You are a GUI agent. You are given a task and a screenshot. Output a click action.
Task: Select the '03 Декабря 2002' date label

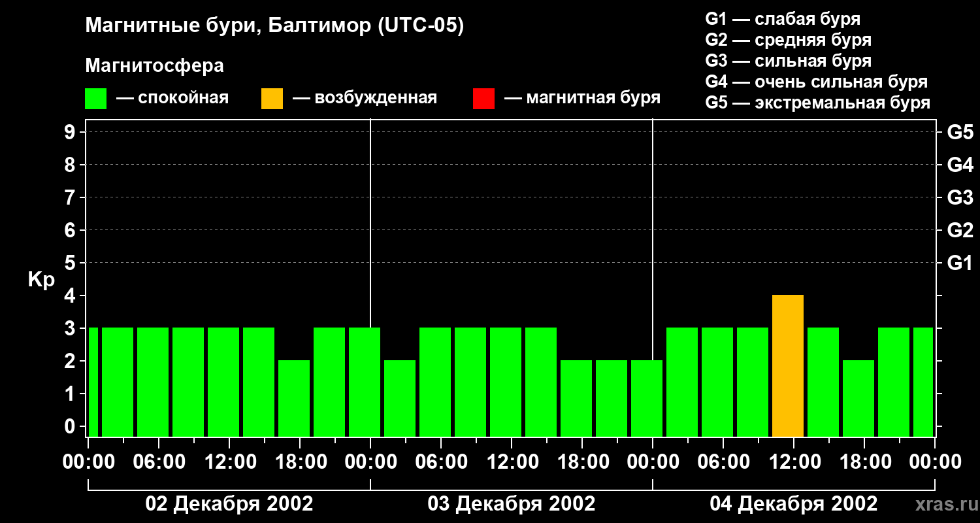(x=512, y=504)
